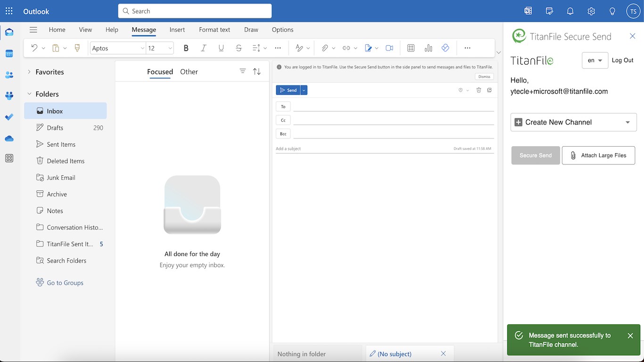This screenshot has width=644, height=362.
Task: Log Out of TitanFile
Action: (x=623, y=60)
